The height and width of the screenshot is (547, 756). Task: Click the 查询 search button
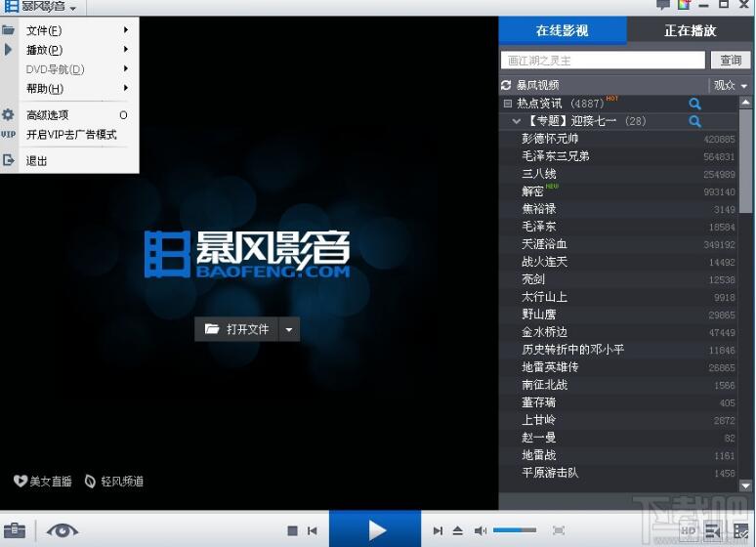click(x=731, y=61)
